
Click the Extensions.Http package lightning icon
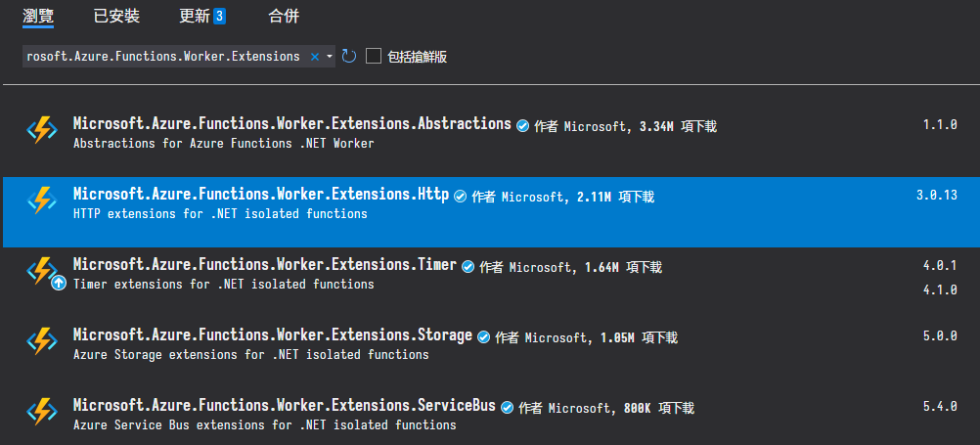coord(42,200)
